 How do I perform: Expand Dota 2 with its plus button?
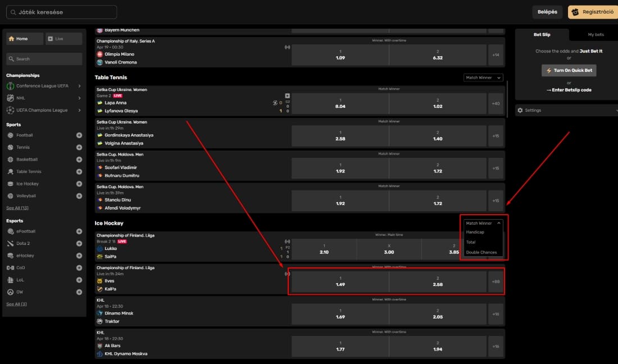[x=79, y=243]
